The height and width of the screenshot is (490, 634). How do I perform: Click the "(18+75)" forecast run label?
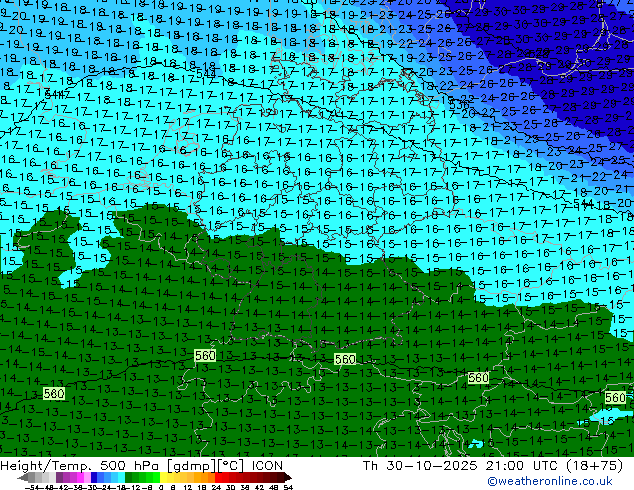click(x=594, y=465)
